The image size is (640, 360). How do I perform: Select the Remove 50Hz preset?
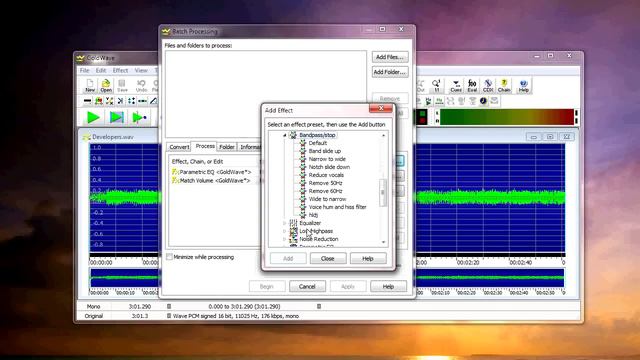coord(325,183)
